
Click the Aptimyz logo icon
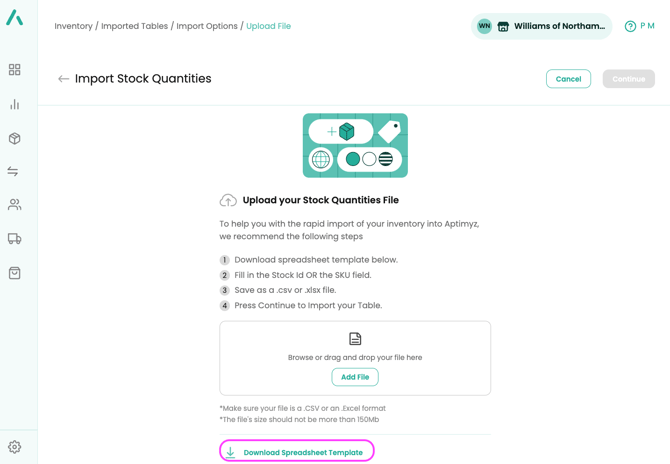tap(15, 18)
